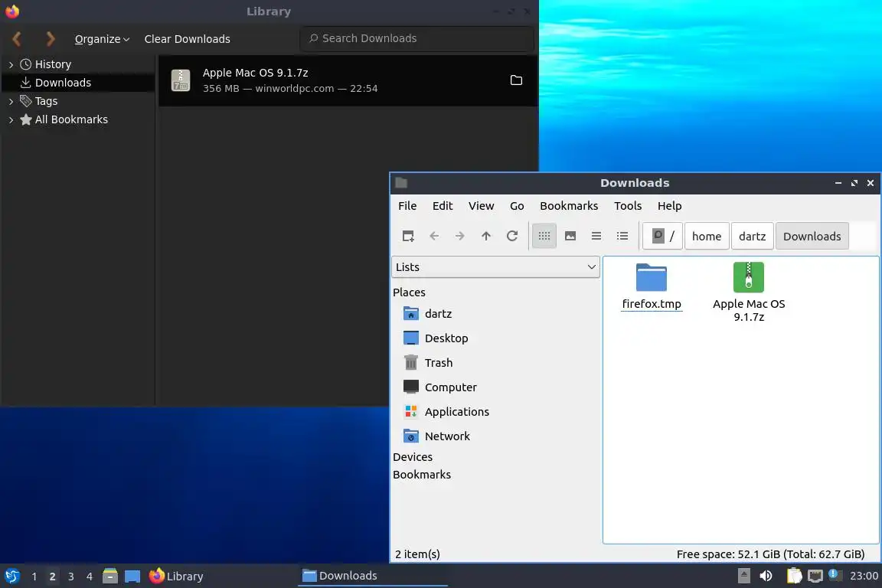
Task: Open the Lists side pane dropdown
Action: point(495,266)
